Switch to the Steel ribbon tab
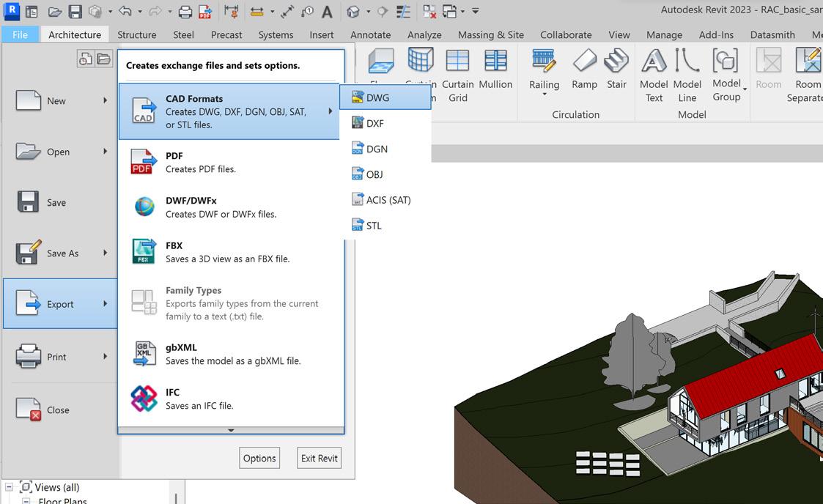823x504 pixels. (184, 34)
